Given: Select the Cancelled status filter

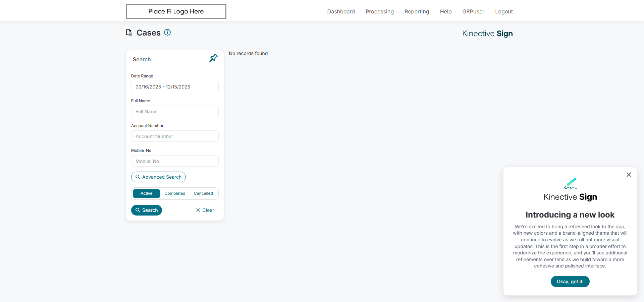Looking at the screenshot, I should (x=203, y=193).
